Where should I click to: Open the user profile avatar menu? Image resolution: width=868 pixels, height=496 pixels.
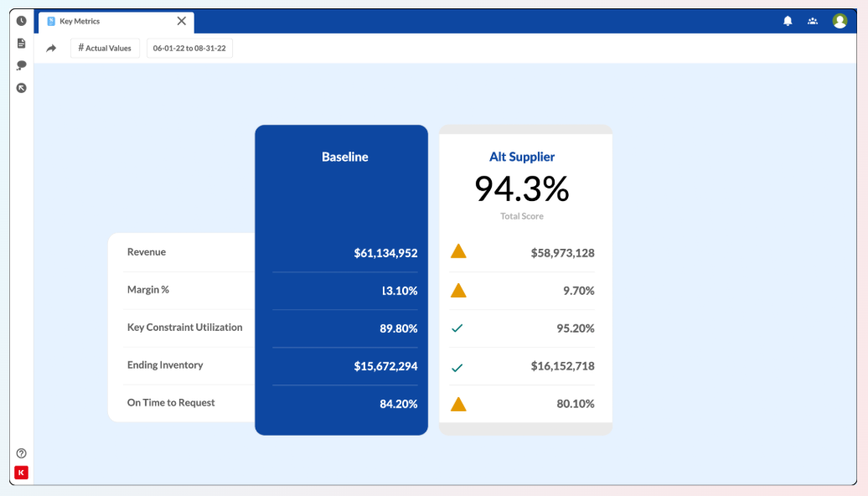tap(840, 20)
